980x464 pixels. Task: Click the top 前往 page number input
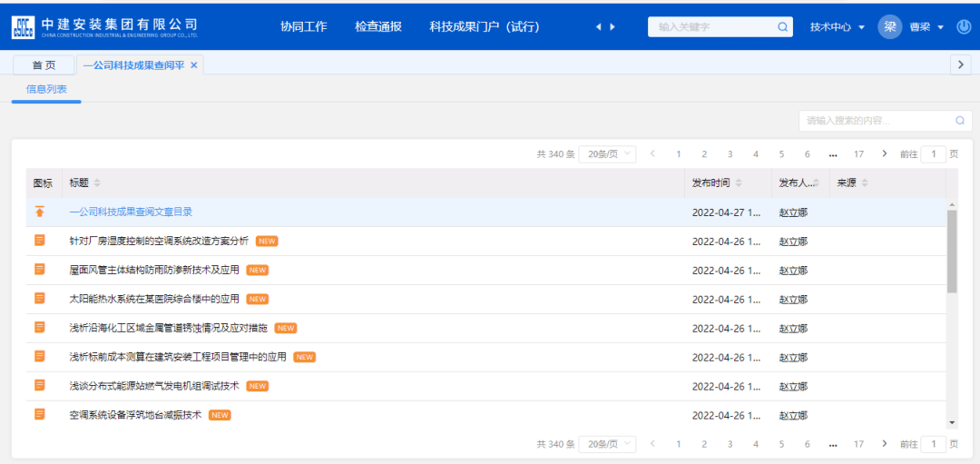point(933,154)
